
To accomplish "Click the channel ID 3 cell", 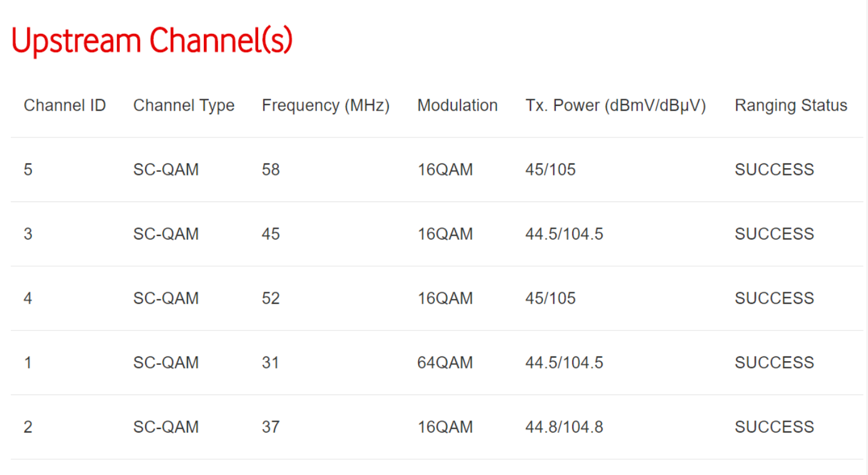I will tap(28, 234).
